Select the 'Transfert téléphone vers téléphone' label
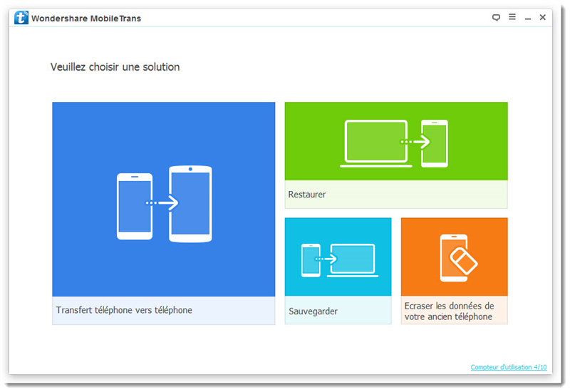 click(x=124, y=311)
